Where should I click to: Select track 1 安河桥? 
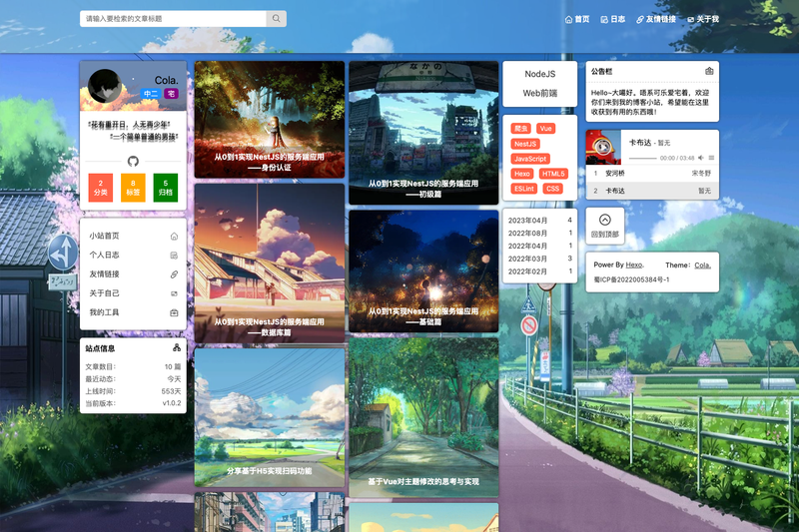click(652, 173)
